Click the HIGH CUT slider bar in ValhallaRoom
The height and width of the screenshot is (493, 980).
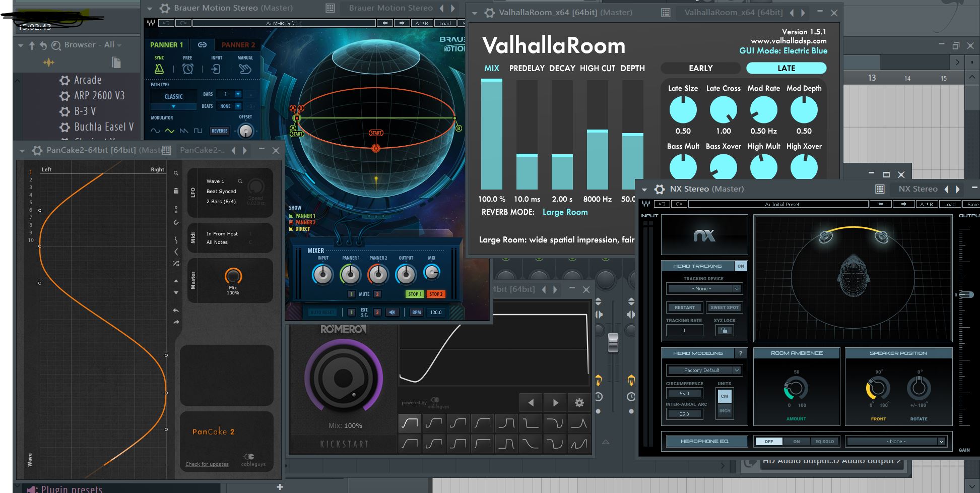597,134
